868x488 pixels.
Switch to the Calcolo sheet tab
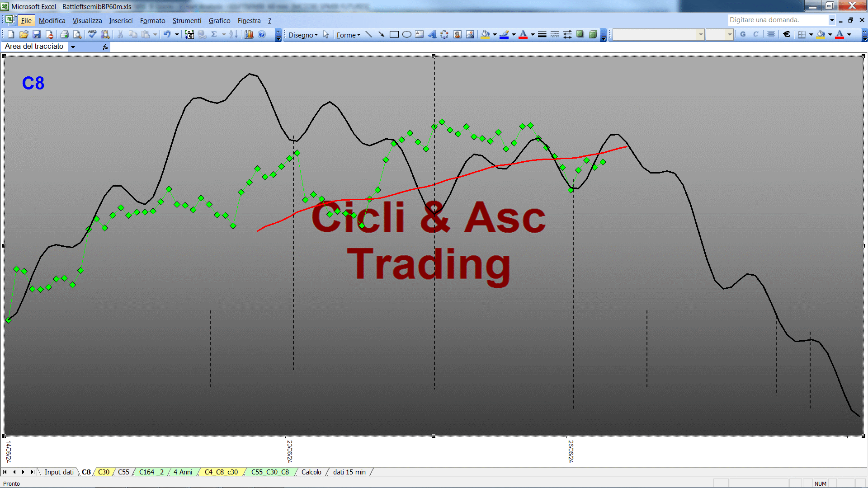(311, 472)
